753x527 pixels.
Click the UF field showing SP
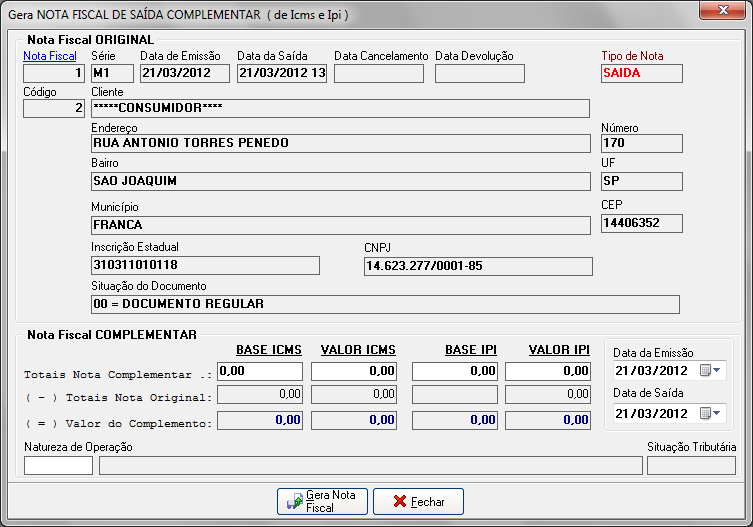tap(642, 181)
